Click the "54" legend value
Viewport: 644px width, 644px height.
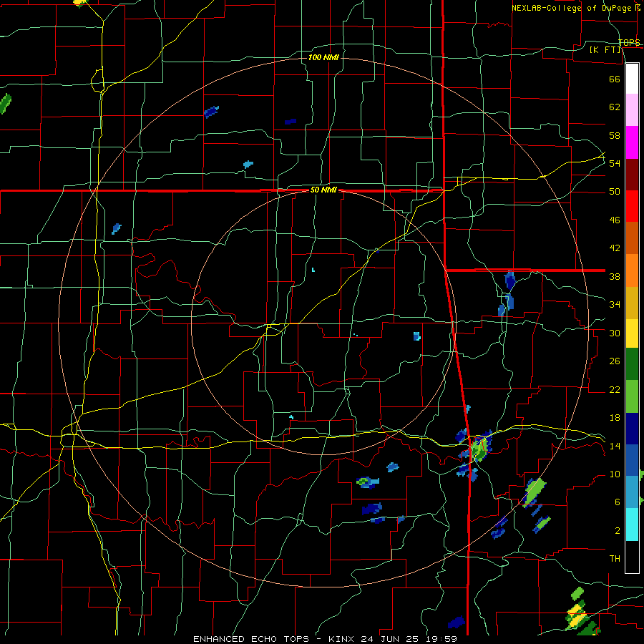[615, 163]
